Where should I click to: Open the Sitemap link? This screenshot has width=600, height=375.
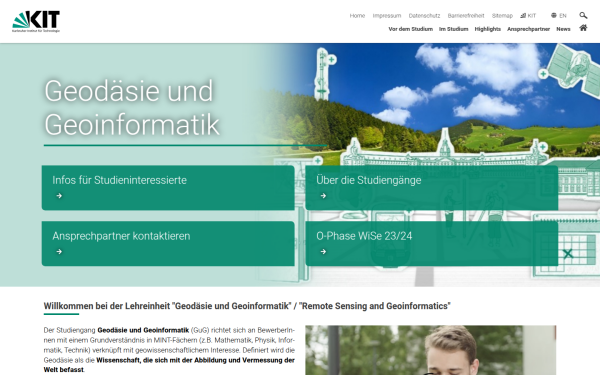coord(502,16)
